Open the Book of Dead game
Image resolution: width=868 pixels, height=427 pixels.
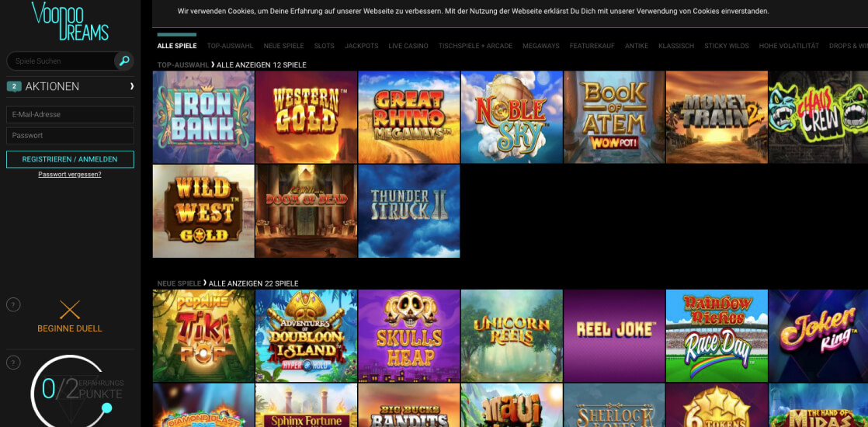coord(306,211)
